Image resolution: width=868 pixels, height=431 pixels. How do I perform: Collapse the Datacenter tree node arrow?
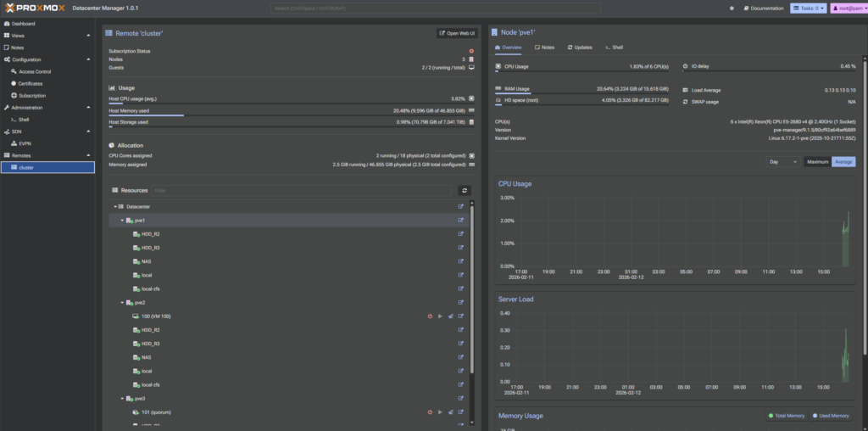[115, 207]
